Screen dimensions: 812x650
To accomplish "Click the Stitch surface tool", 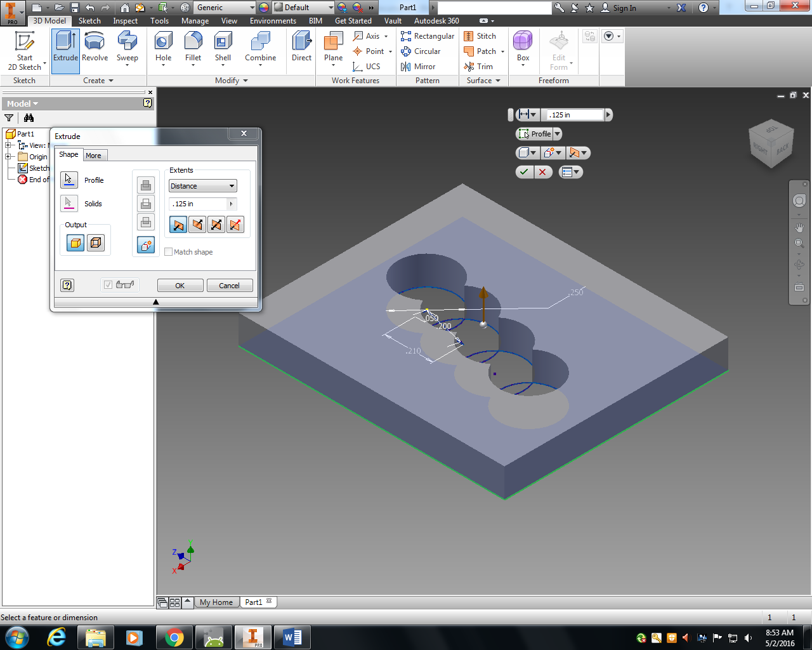I will pyautogui.click(x=480, y=36).
